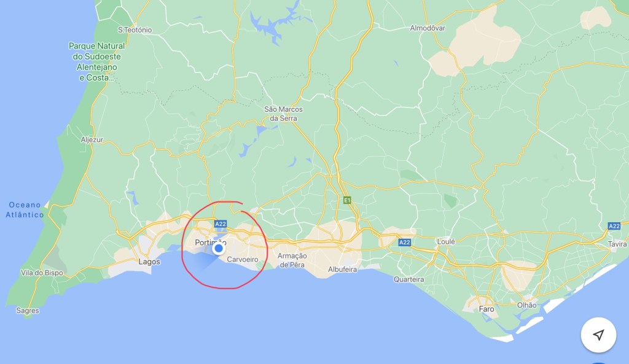Click the green E1 highway shield
This screenshot has height=364, width=629.
point(347,200)
